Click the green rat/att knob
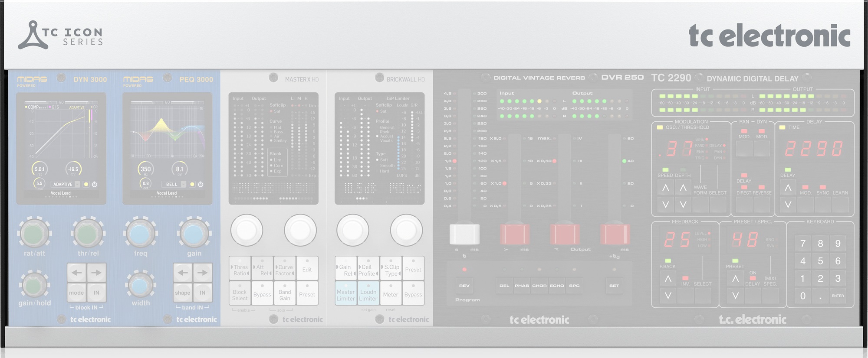 pyautogui.click(x=34, y=233)
